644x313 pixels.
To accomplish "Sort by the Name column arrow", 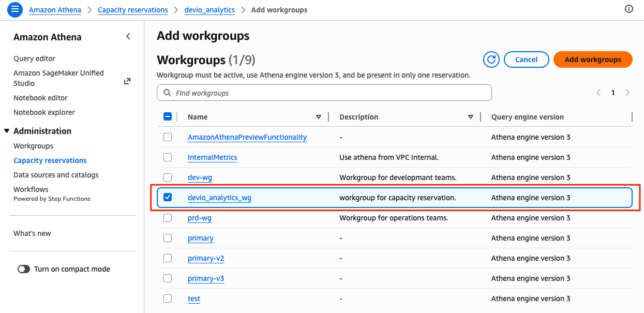I will tap(319, 117).
